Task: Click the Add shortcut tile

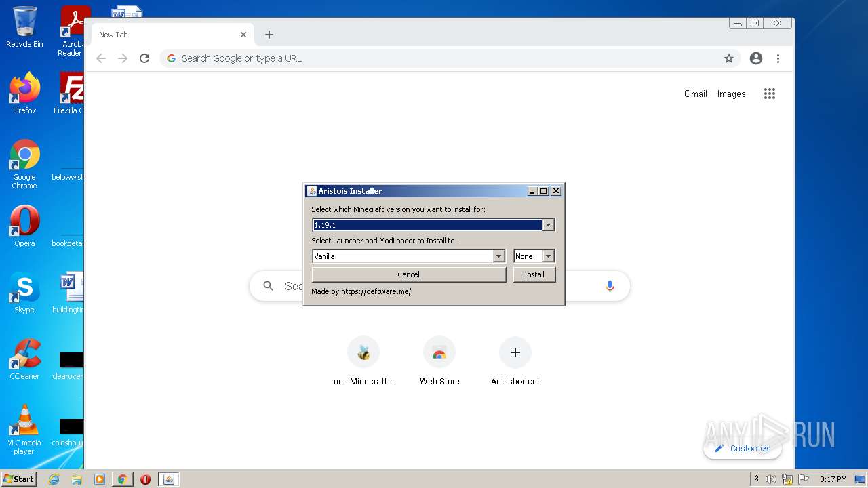Action: [515, 363]
